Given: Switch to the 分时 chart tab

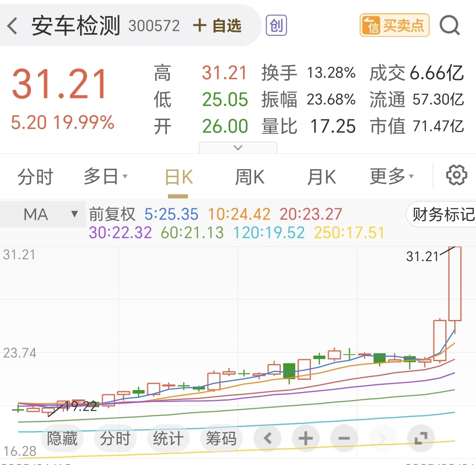Looking at the screenshot, I should [x=35, y=177].
